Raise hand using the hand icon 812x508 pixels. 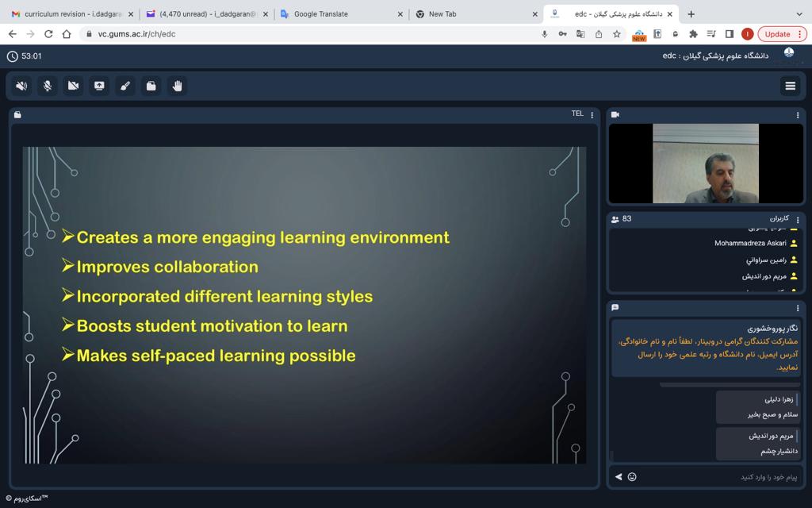pos(178,86)
